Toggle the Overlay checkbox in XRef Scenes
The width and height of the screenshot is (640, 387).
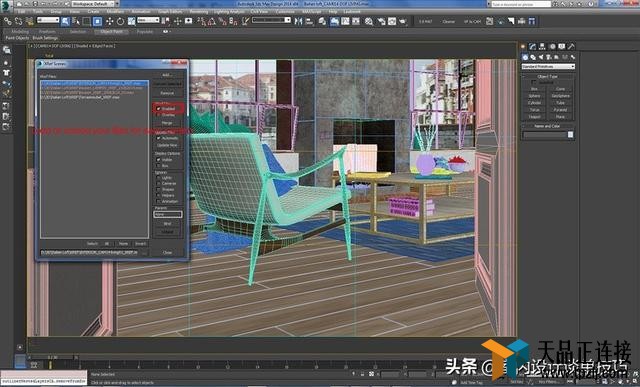click(x=158, y=115)
